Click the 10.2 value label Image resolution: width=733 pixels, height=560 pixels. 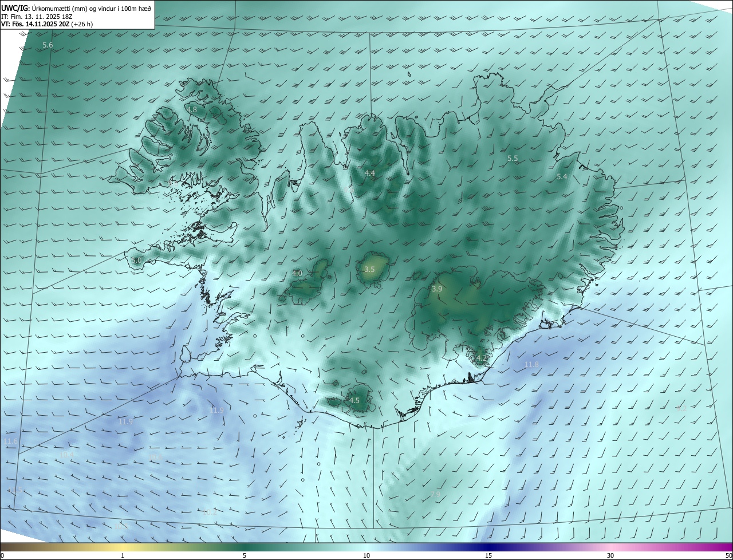[x=210, y=512]
